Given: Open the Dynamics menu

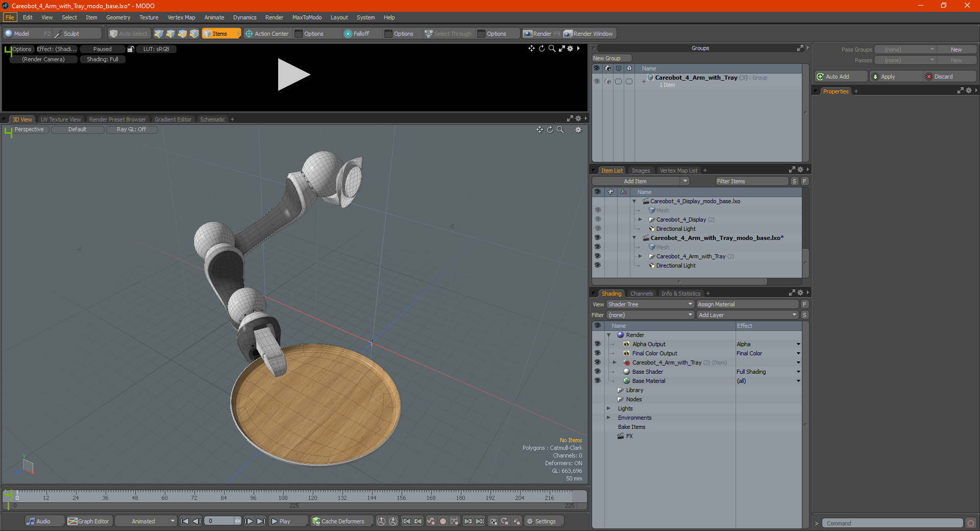Looking at the screenshot, I should click(244, 17).
